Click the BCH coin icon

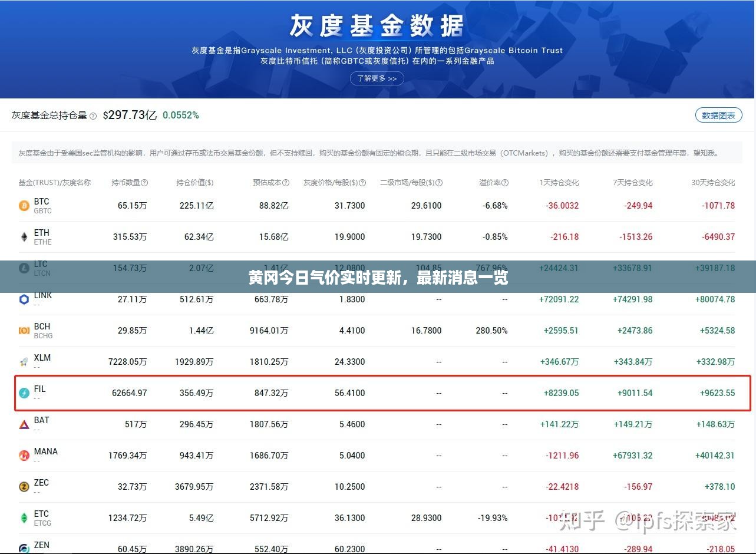(24, 331)
